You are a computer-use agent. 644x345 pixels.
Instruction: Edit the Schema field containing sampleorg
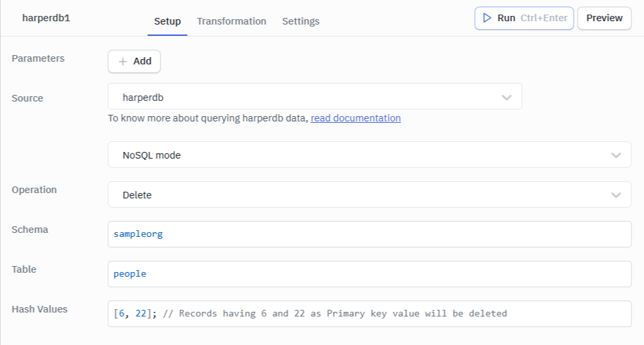coord(369,234)
